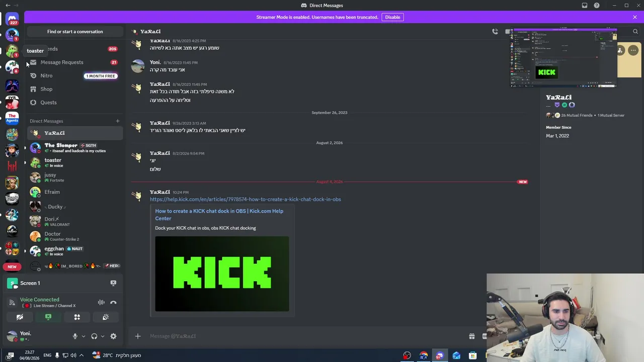Open direct message with jussy
Screen dimensions: 644x362
pyautogui.click(x=75, y=177)
